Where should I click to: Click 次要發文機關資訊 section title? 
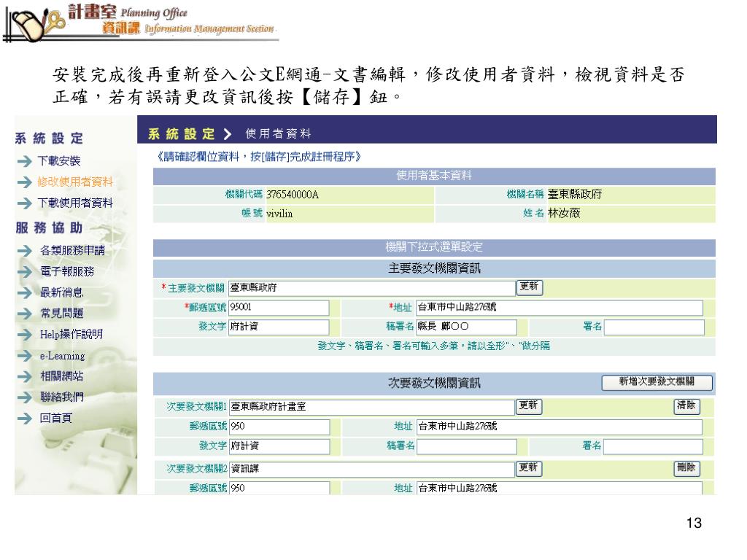434,384
